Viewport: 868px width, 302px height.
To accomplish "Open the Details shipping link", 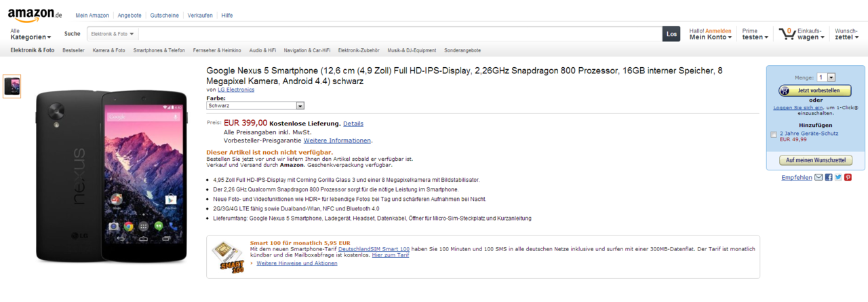I will coord(353,124).
